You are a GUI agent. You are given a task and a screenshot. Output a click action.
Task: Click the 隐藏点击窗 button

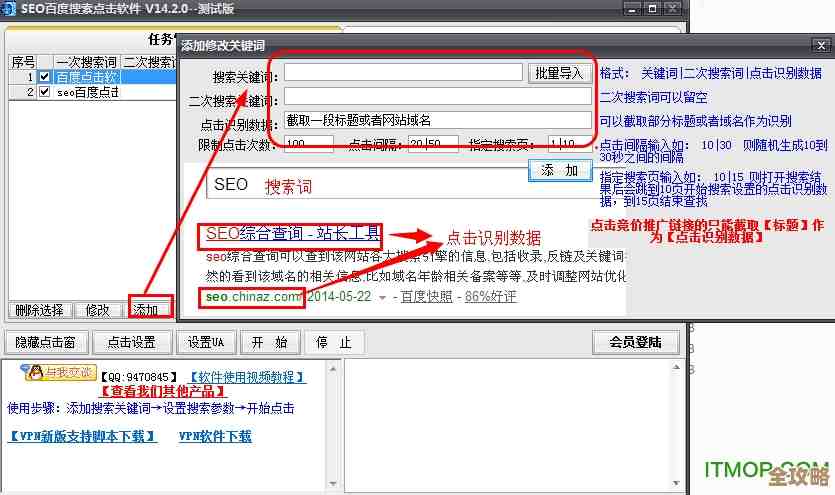point(45,342)
